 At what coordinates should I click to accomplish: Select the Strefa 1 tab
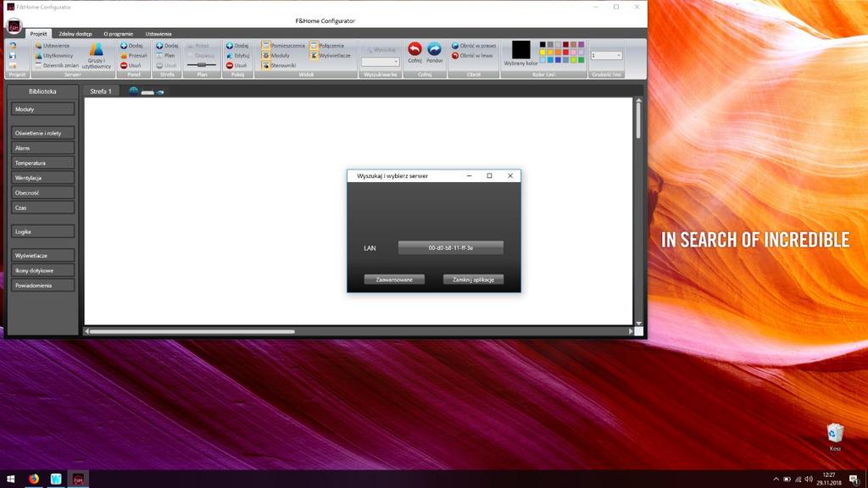(101, 91)
